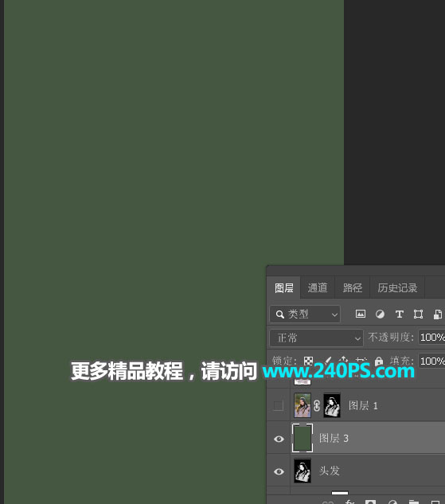This screenshot has height=504, width=445.
Task: Select the pixel layer filter icon
Action: click(360, 314)
